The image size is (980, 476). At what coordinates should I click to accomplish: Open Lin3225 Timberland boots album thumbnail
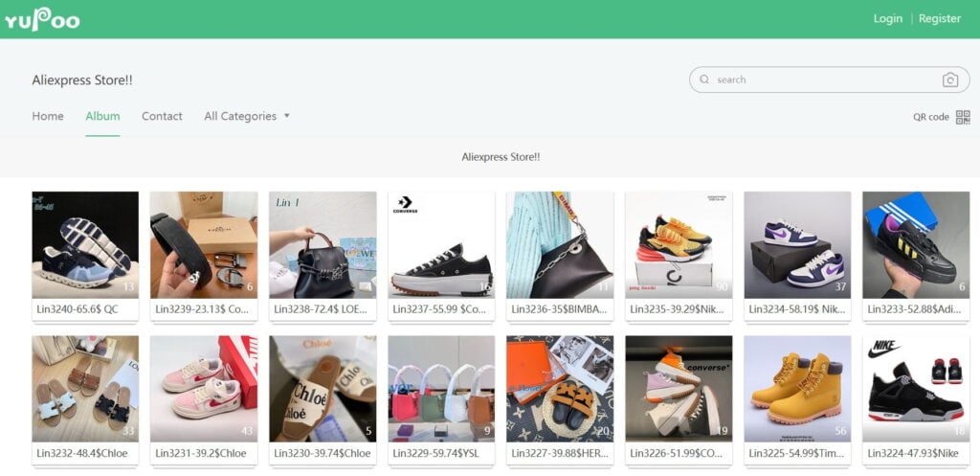(x=797, y=389)
